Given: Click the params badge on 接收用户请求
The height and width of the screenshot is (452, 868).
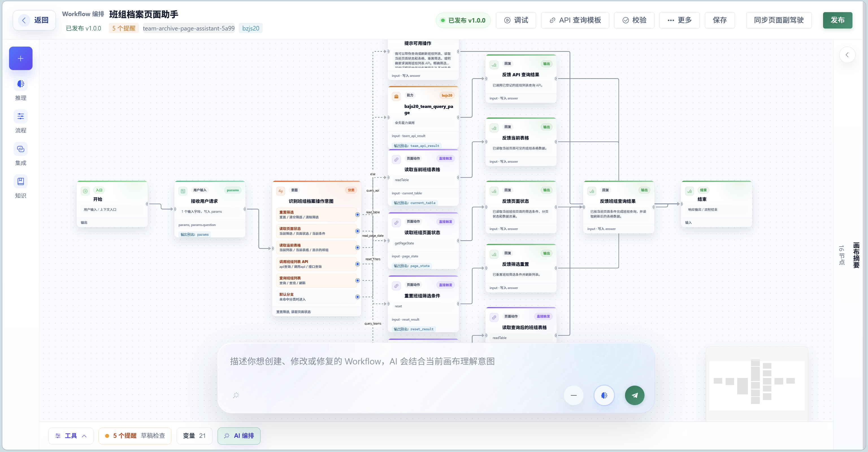Looking at the screenshot, I should 233,190.
